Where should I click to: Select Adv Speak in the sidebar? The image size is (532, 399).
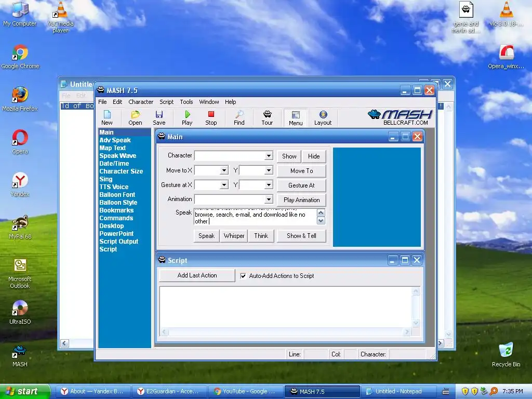pos(115,140)
